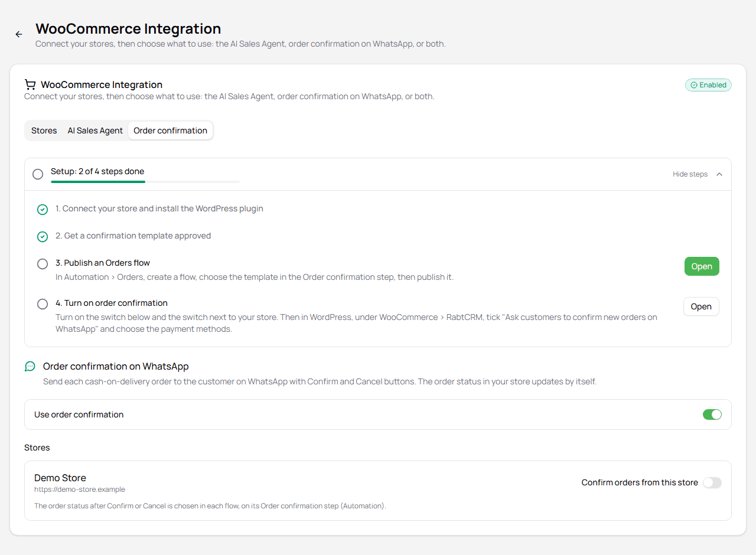
Task: Click the Confirm orders from this store label
Action: 640,482
